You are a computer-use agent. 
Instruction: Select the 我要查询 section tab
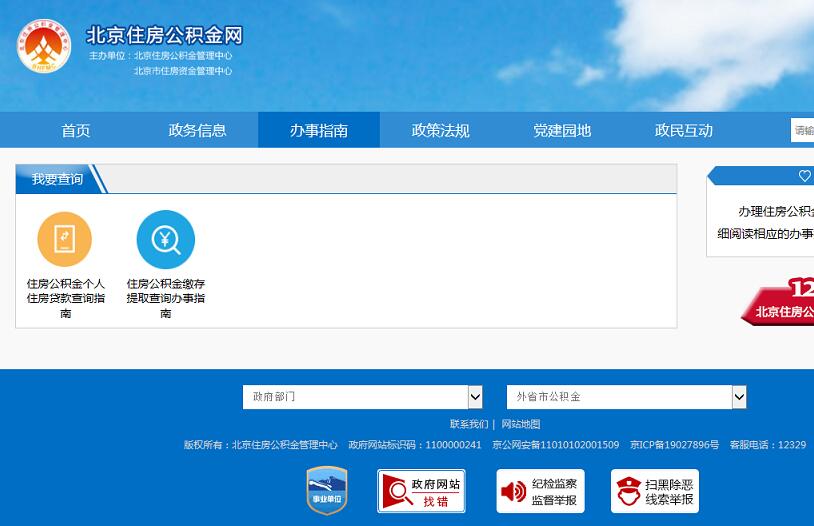[x=57, y=179]
